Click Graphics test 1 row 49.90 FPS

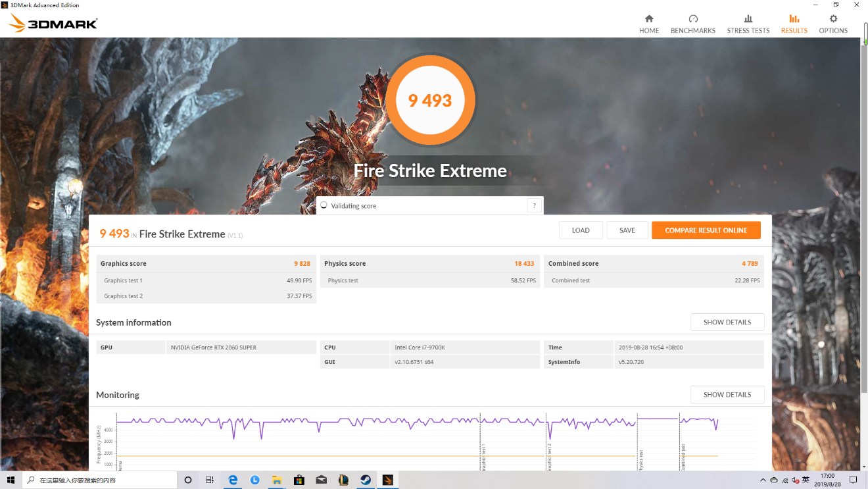pos(206,280)
